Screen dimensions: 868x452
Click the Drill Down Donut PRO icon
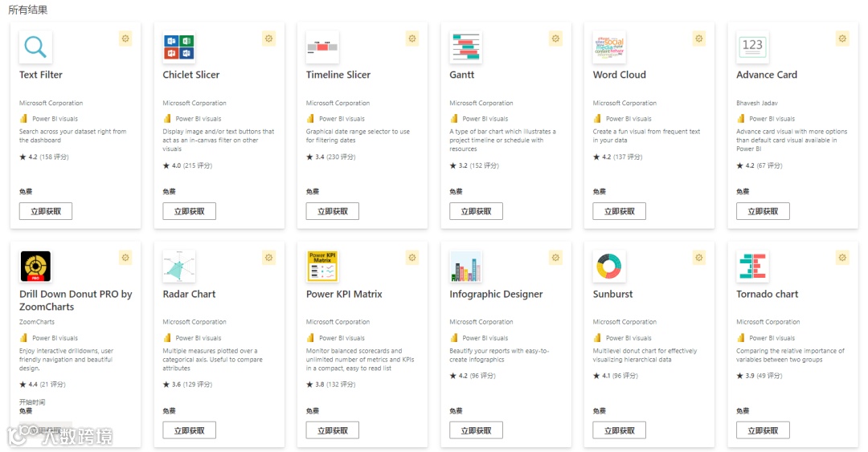click(x=35, y=266)
